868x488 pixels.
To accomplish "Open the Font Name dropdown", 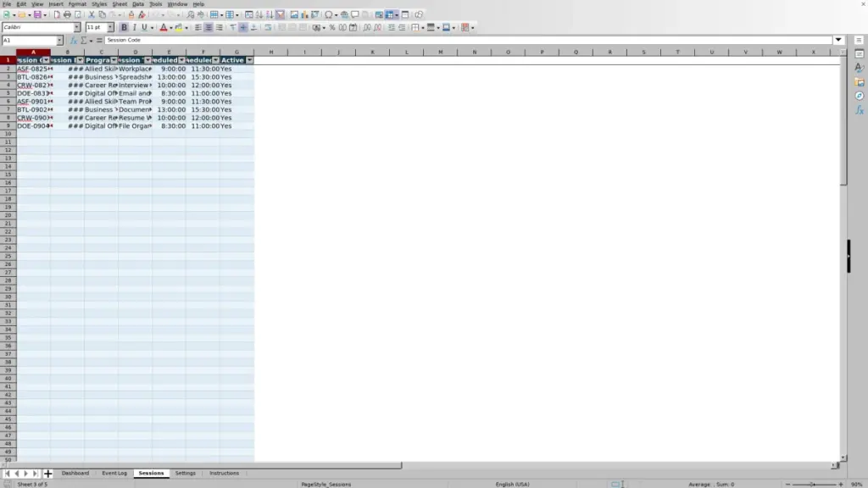I will (x=77, y=27).
